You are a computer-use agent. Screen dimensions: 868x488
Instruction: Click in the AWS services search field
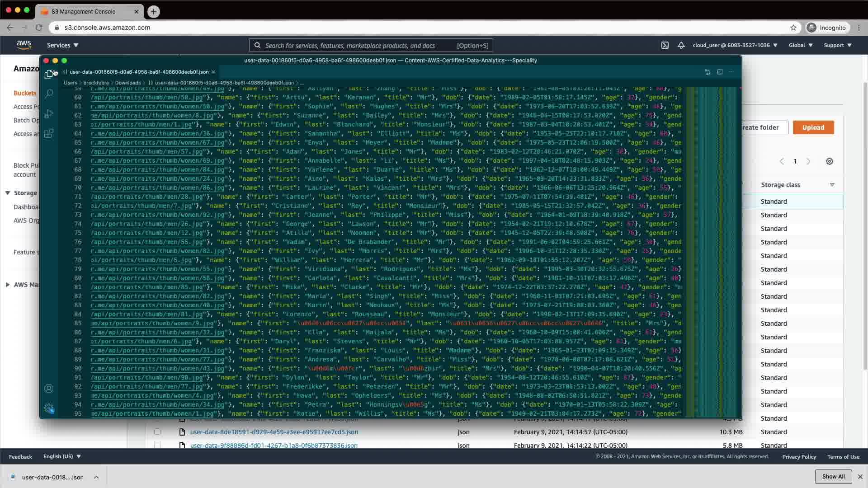pyautogui.click(x=357, y=45)
